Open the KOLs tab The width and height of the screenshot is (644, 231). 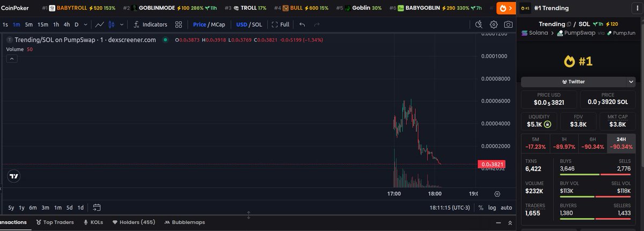pyautogui.click(x=93, y=222)
